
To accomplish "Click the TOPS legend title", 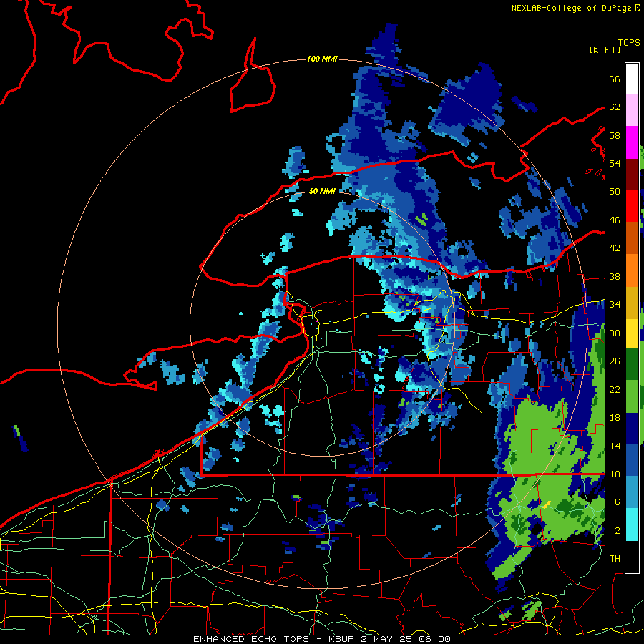I will [x=629, y=43].
